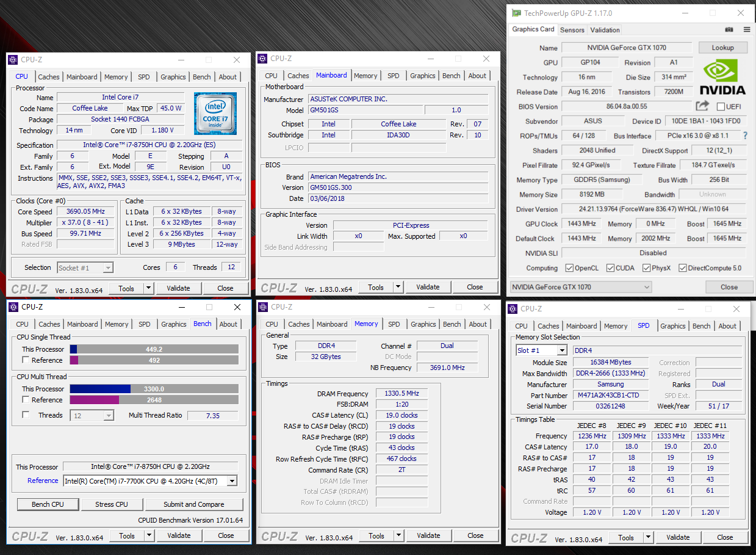
Task: Expand Tools arrow in CPU-Z Mainboard window
Action: pos(398,287)
